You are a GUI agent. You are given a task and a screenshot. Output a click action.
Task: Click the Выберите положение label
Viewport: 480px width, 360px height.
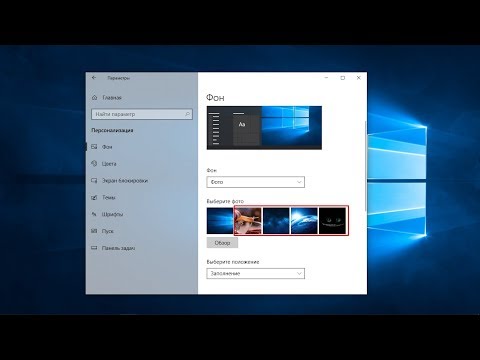233,262
